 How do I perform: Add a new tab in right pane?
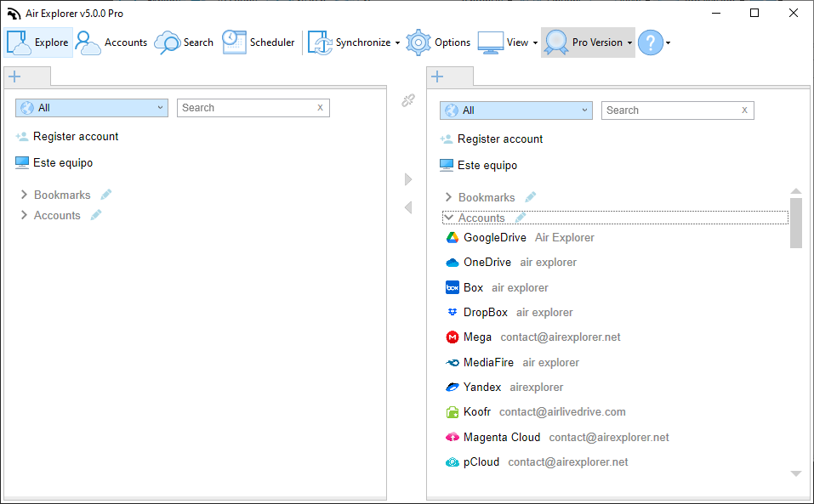point(437,76)
